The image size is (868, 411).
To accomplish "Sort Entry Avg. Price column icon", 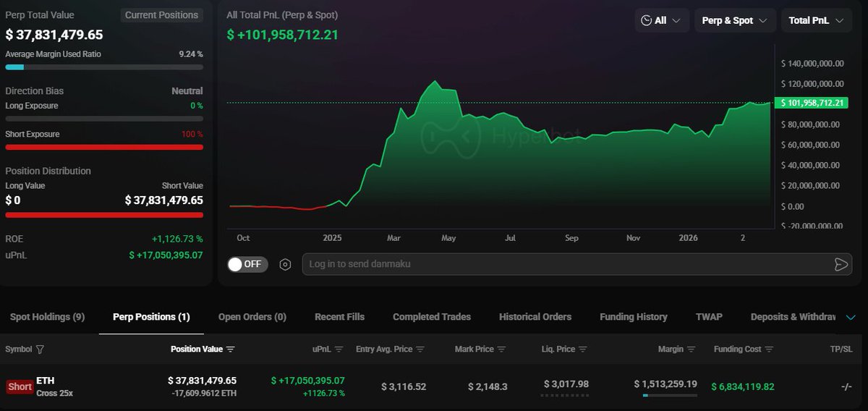I will coord(420,349).
